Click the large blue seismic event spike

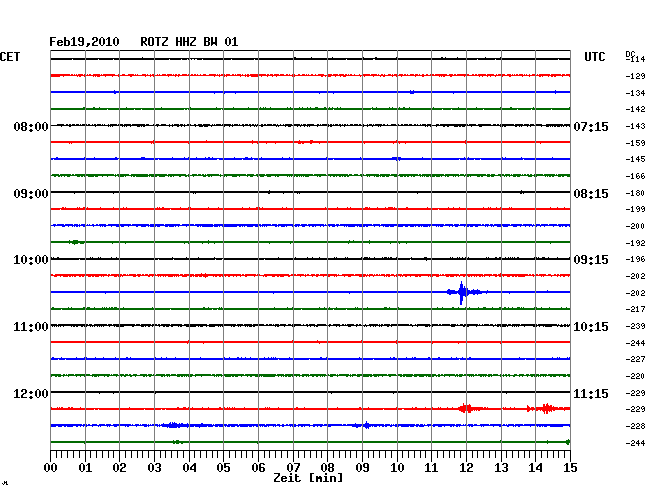[x=462, y=292]
